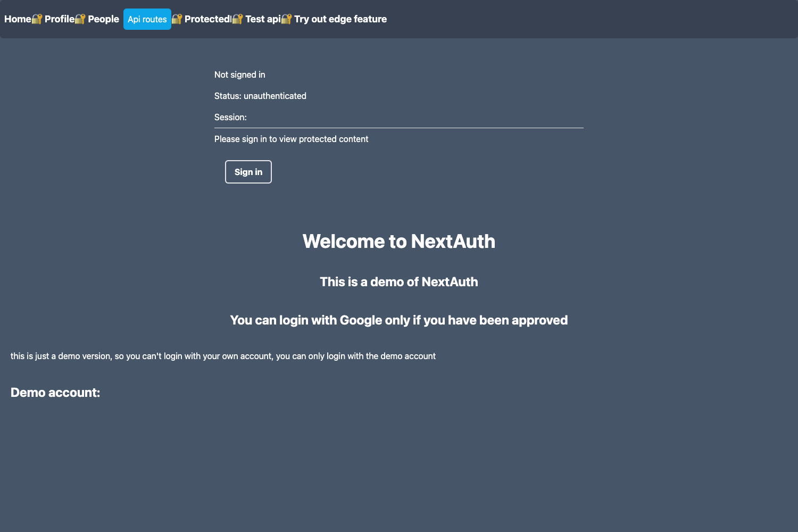The height and width of the screenshot is (532, 798).
Task: Click the lock icon before Try out edge feature
Action: 286,19
